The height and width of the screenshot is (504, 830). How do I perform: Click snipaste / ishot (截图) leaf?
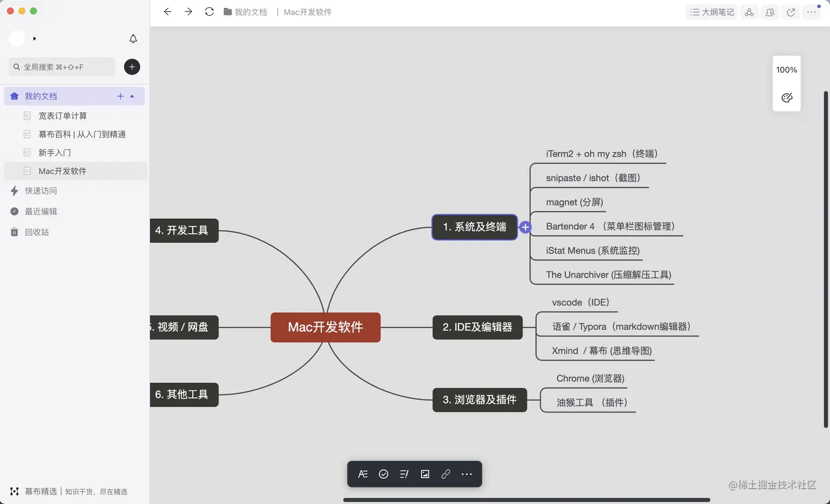pos(593,178)
